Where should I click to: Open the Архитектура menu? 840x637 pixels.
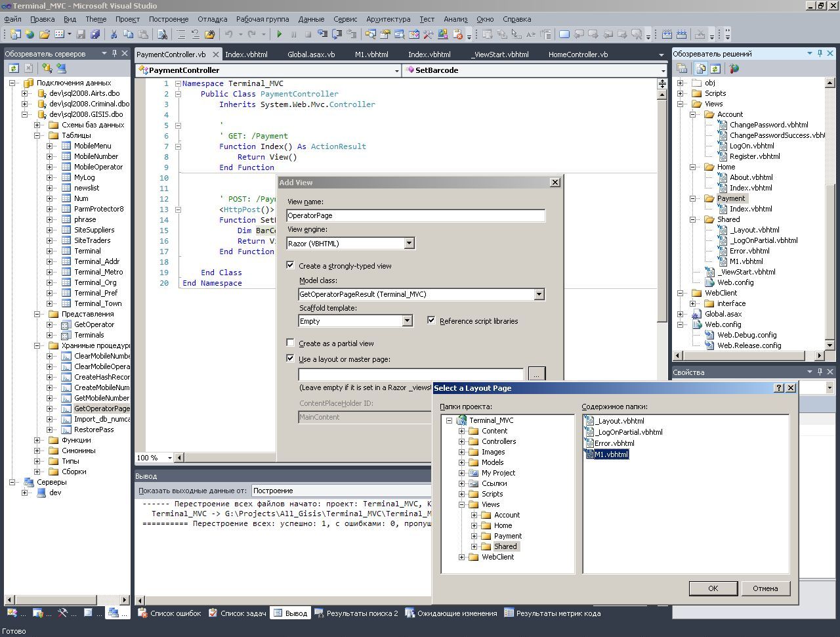[388, 19]
